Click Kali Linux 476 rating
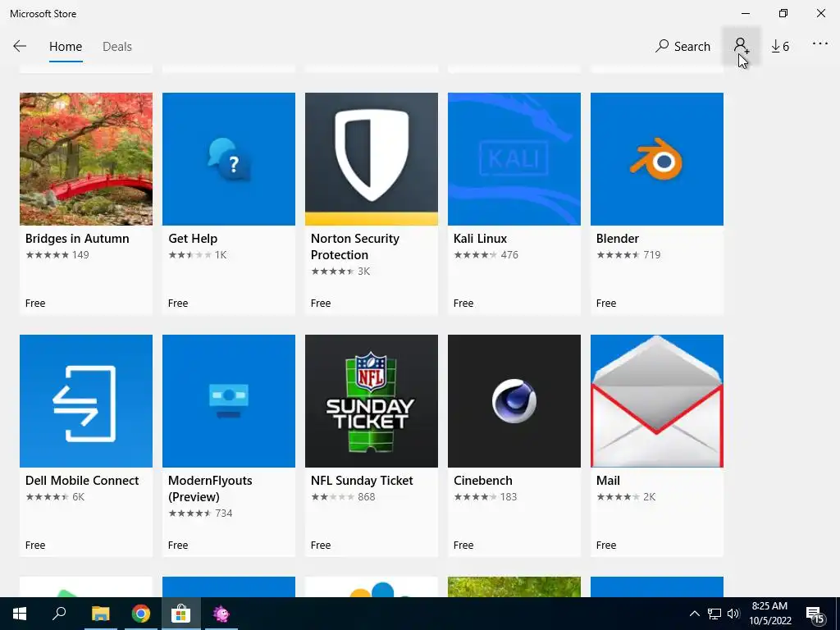Image resolution: width=840 pixels, height=630 pixels. tap(486, 255)
